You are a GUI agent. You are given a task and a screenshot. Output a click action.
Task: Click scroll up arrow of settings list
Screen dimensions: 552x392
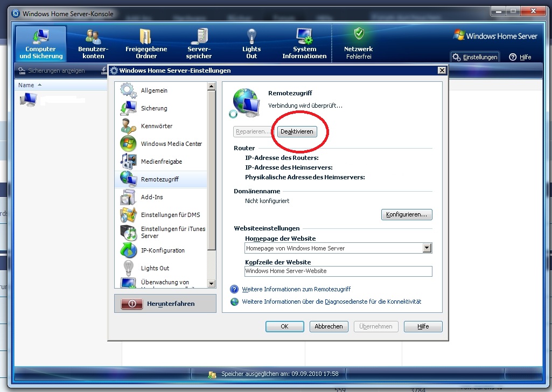click(211, 86)
